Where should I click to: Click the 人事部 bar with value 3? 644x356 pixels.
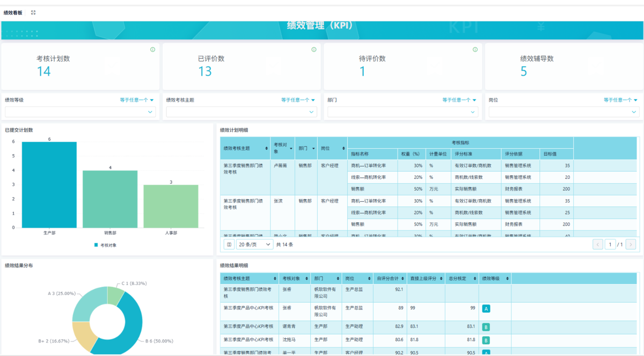(x=171, y=206)
